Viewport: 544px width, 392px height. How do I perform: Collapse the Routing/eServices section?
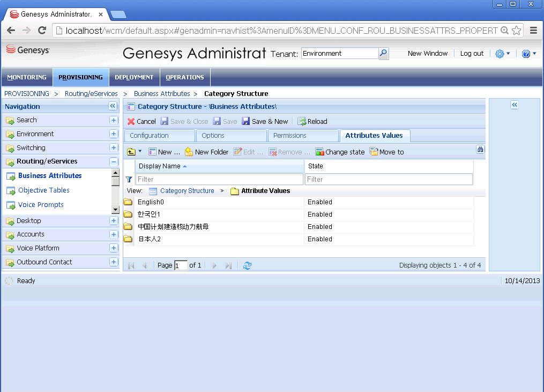coord(114,161)
